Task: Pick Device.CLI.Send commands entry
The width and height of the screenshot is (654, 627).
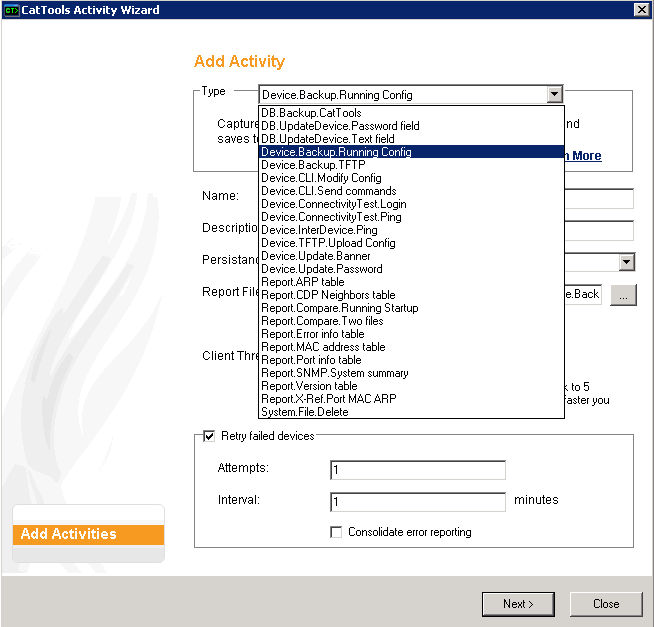Action: [411, 191]
